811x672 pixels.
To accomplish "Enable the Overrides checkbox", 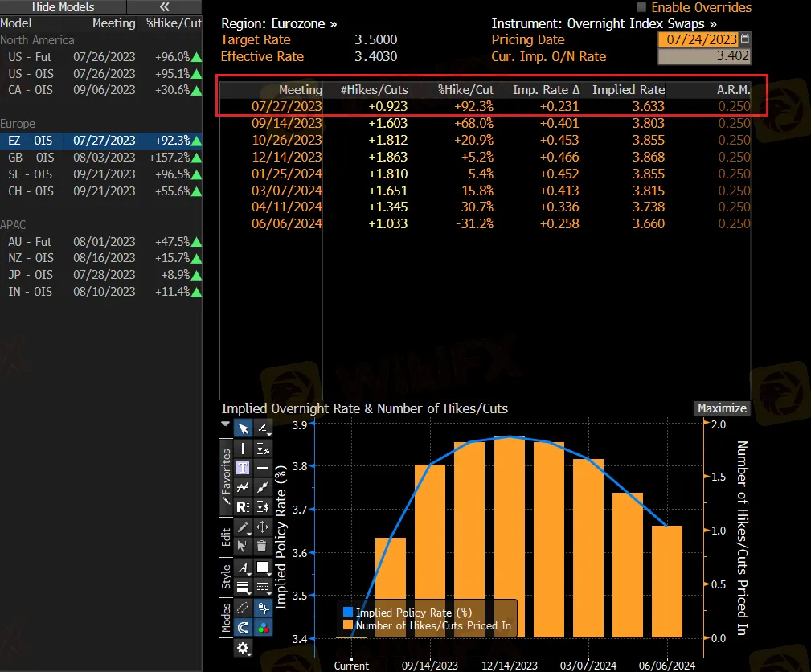I will [x=641, y=7].
